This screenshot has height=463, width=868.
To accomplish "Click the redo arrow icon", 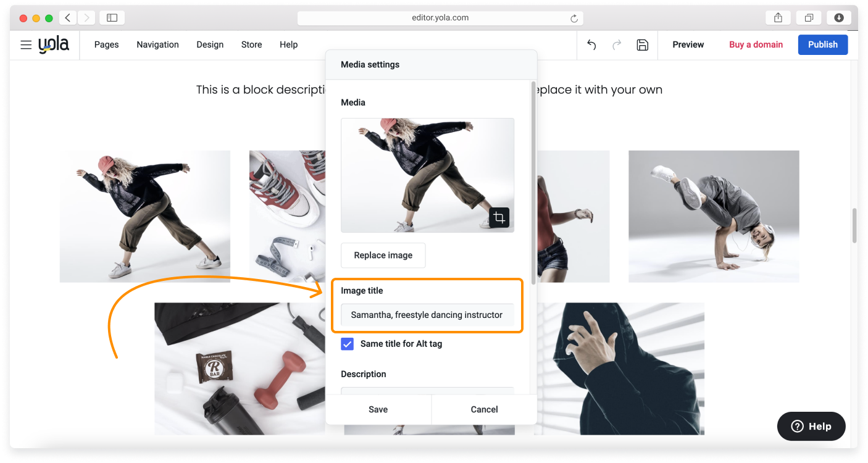I will 616,44.
